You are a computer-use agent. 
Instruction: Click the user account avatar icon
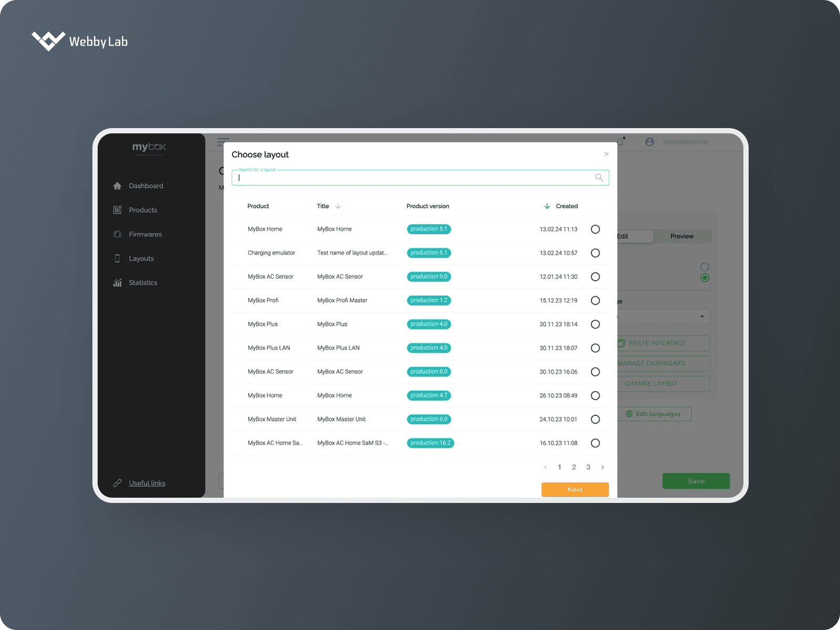649,142
